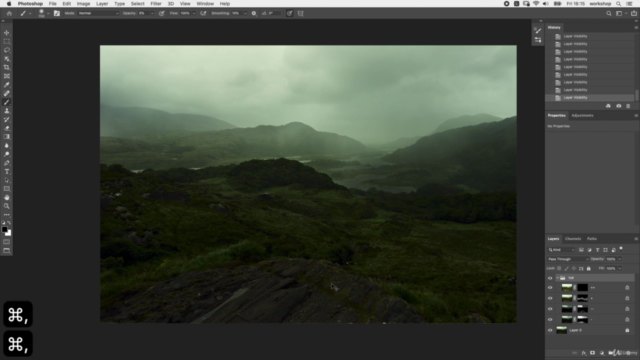Toggle layer filtering on/off switch

click(621, 249)
